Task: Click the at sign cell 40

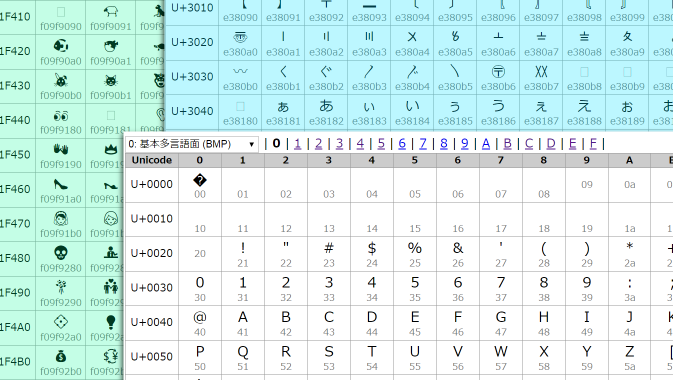Action: pyautogui.click(x=200, y=323)
